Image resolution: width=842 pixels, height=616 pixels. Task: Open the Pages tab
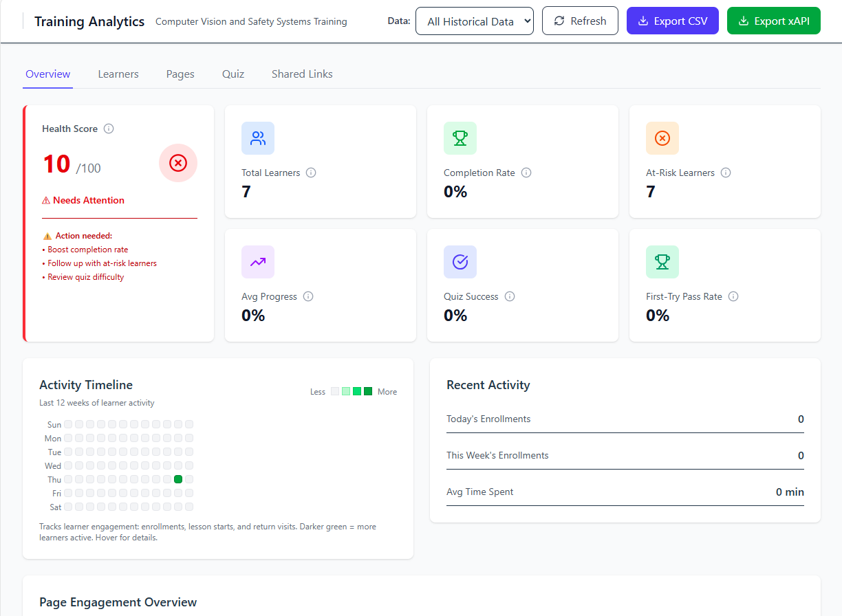point(180,74)
